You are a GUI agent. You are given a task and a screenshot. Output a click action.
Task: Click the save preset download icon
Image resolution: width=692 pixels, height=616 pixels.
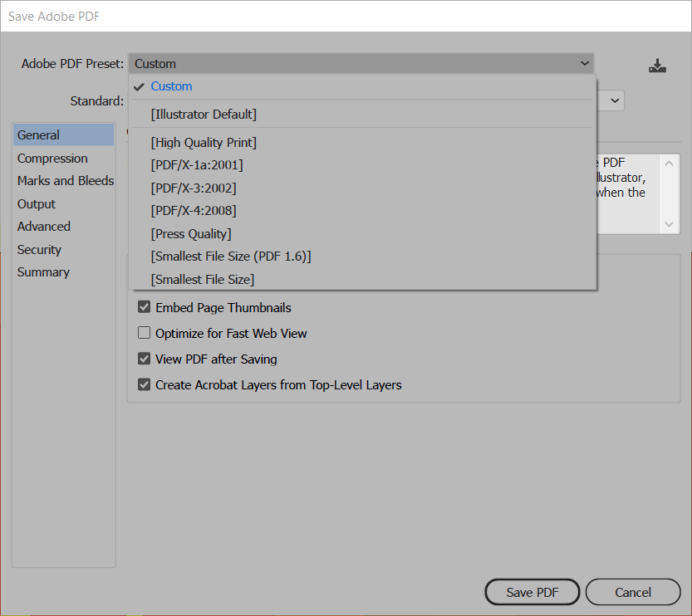pos(657,66)
